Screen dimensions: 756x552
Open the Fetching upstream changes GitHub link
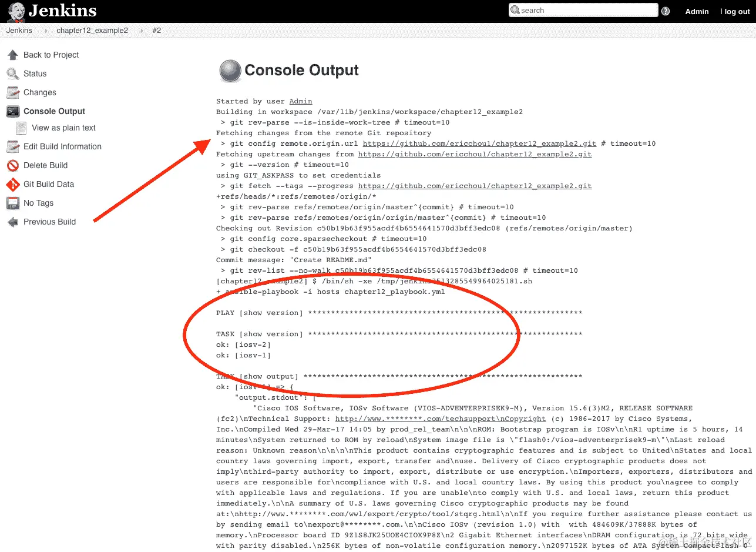pos(475,154)
